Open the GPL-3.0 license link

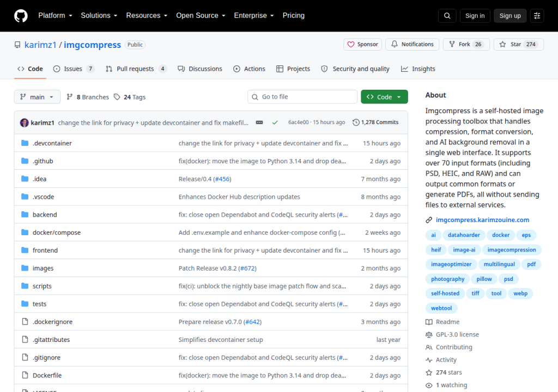pos(452,335)
